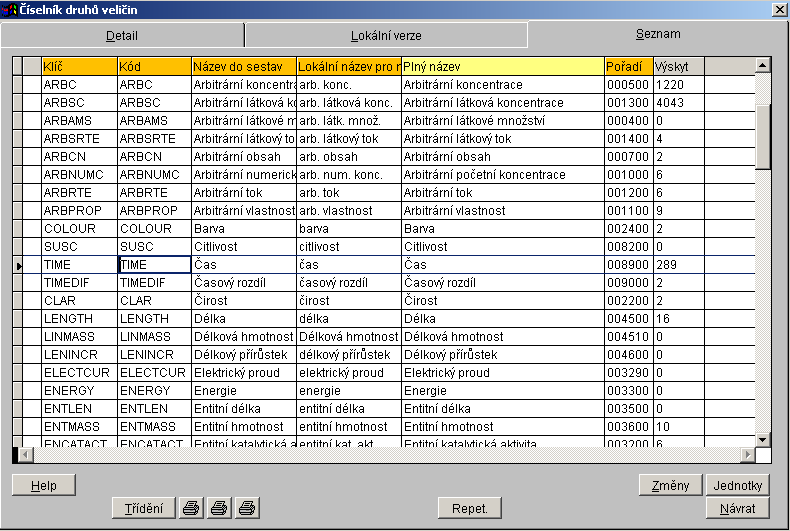Click the application icon in title bar
This screenshot has height=531, width=790.
10,9
